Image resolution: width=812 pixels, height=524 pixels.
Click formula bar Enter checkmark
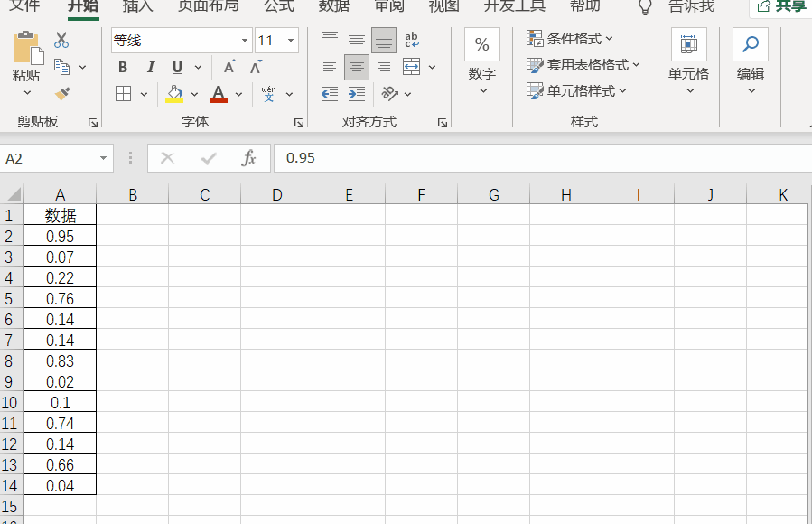[x=208, y=158]
